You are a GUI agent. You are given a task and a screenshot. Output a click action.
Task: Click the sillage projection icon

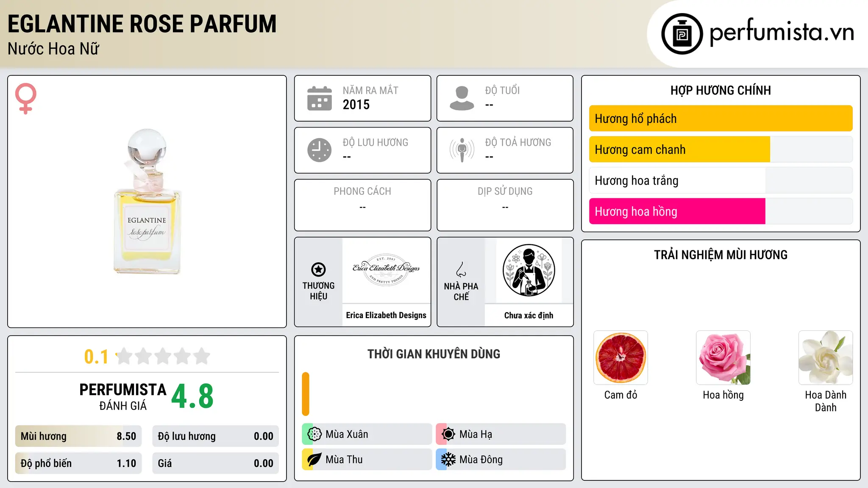[x=462, y=150]
